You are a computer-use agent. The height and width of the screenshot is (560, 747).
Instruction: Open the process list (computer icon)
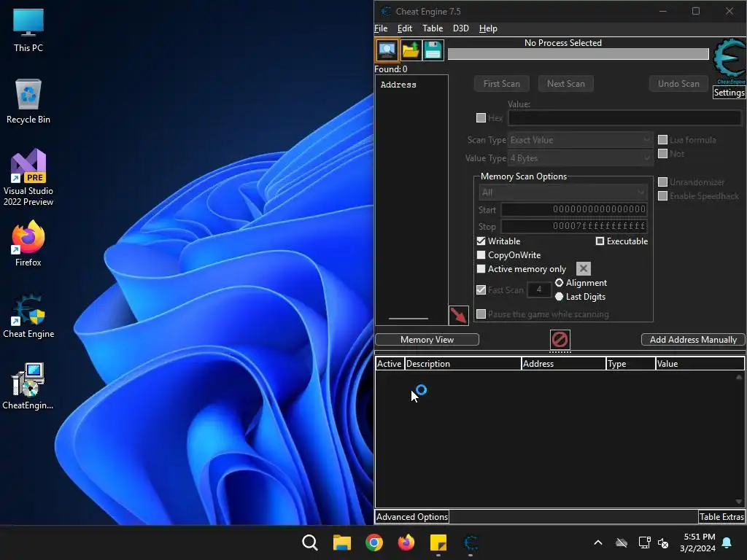coord(387,50)
